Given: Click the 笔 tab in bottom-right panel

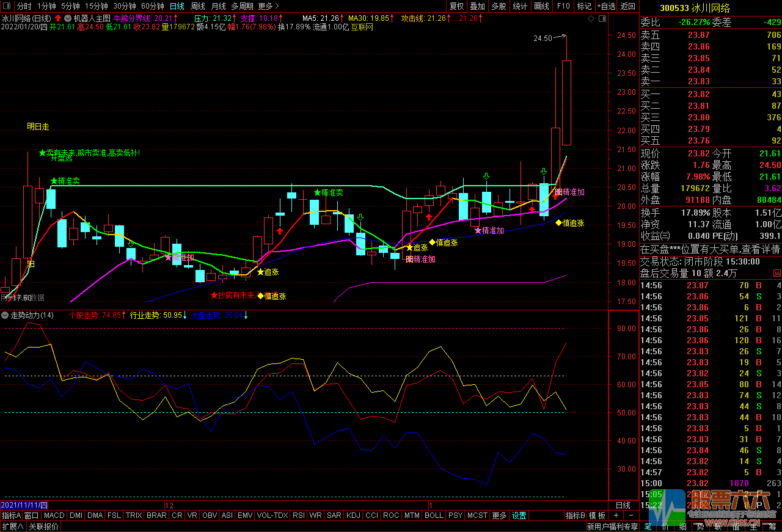Looking at the screenshot, I should point(648,527).
